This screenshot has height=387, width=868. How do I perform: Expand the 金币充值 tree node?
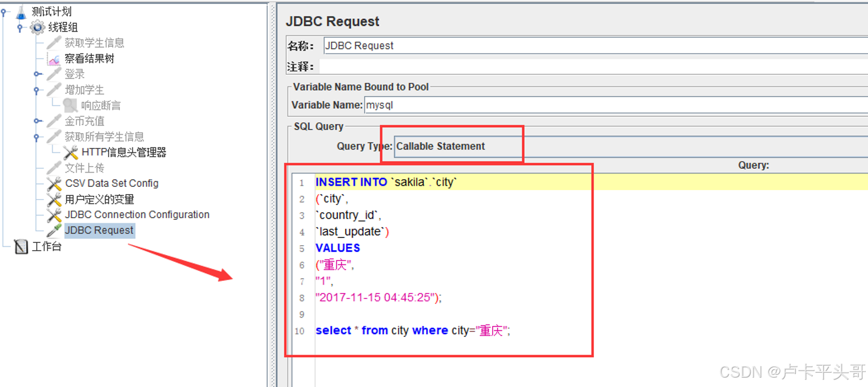coord(37,121)
